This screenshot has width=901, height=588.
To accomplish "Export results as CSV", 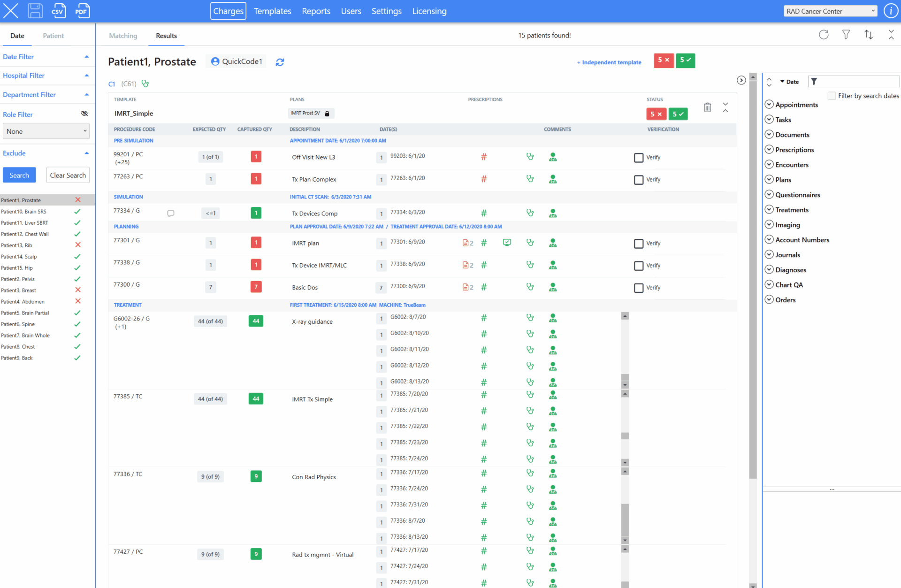I will tap(59, 11).
